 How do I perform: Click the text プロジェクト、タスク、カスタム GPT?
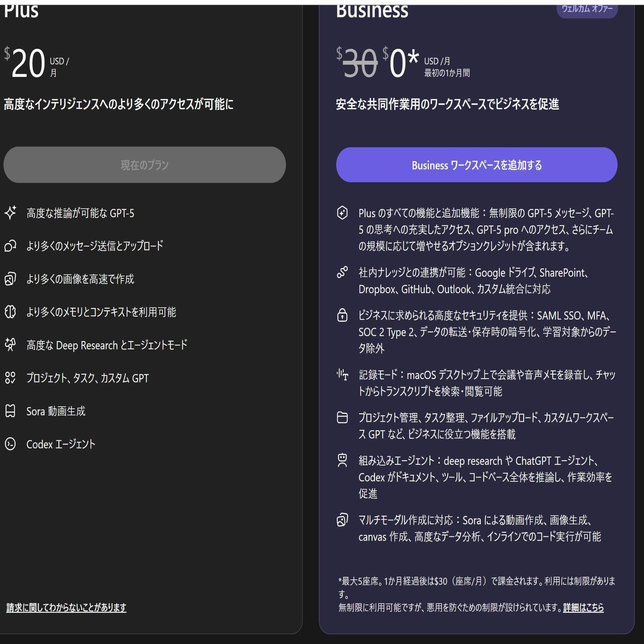(x=88, y=378)
